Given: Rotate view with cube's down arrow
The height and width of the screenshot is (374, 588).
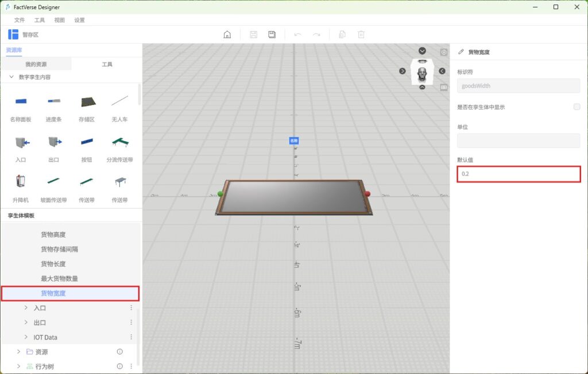Looking at the screenshot, I should [x=422, y=88].
